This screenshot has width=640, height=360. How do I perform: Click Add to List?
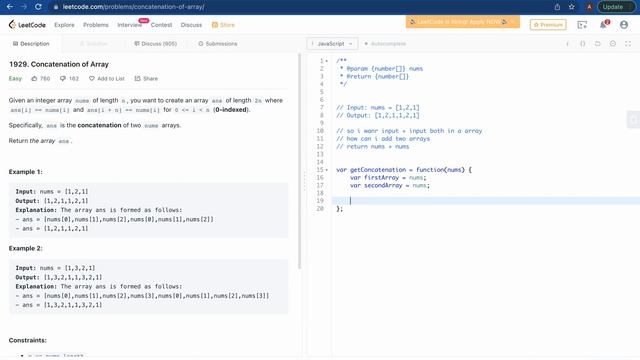[x=107, y=78]
